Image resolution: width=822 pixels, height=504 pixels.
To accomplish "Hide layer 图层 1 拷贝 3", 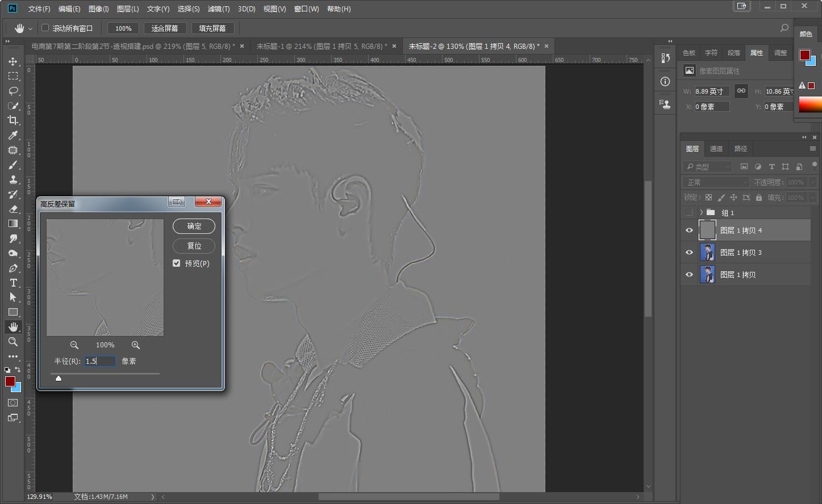I will tap(689, 253).
